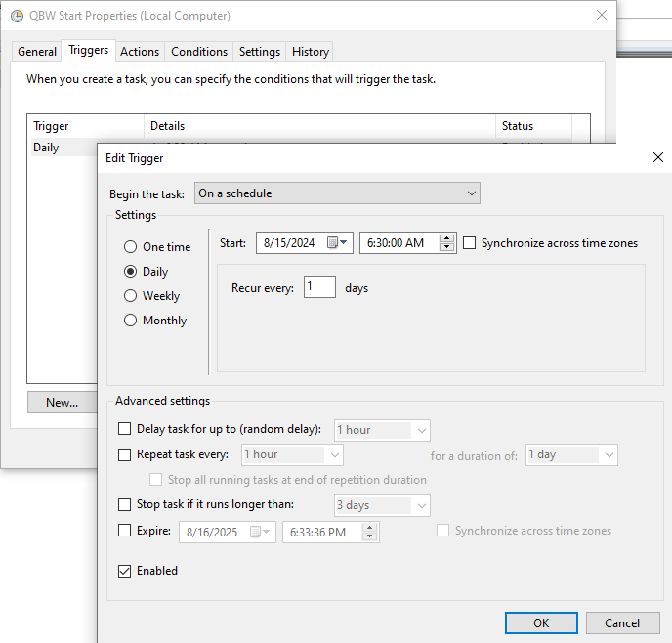Cancel the Edit Trigger dialog

pos(622,622)
